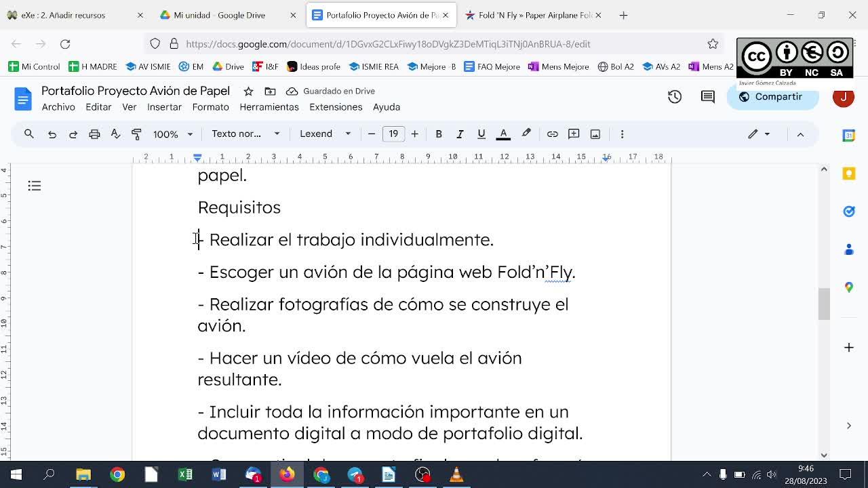Toggle underline formatting
The image size is (868, 488).
click(x=481, y=134)
